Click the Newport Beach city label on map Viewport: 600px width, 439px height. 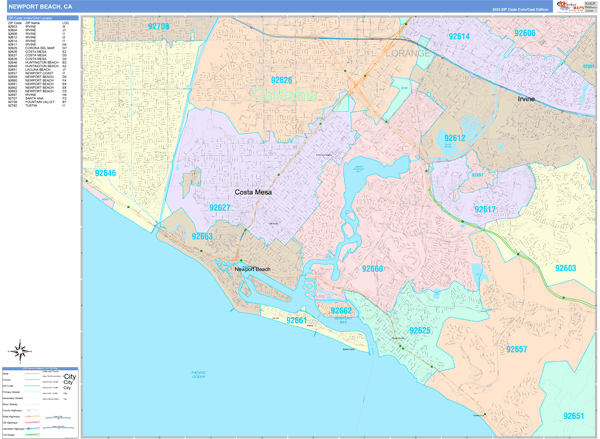pos(252,270)
